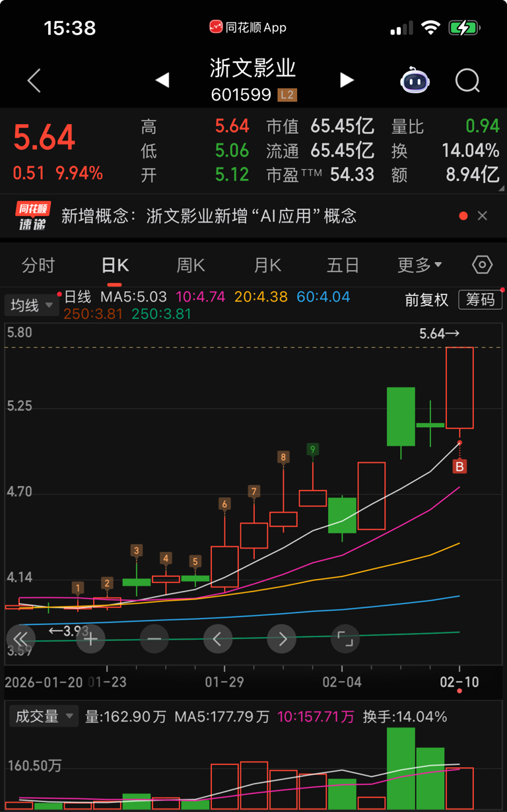
Task: Open the 同花顺速递 news logo
Action: (x=33, y=216)
